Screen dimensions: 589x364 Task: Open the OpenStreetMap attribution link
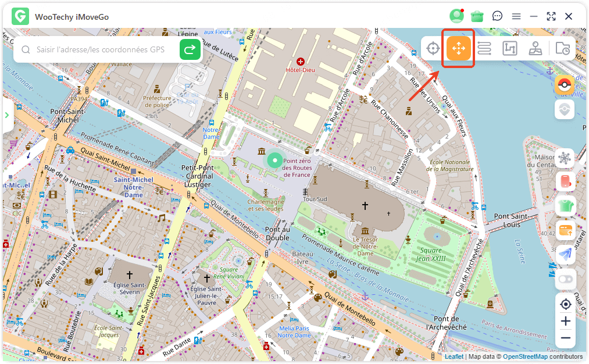(525, 356)
